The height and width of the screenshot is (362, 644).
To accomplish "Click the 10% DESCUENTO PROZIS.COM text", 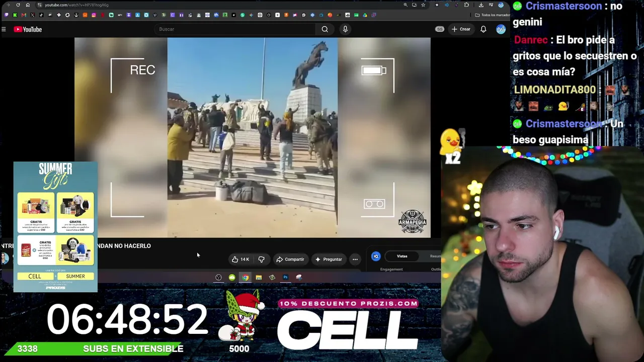I will click(348, 304).
